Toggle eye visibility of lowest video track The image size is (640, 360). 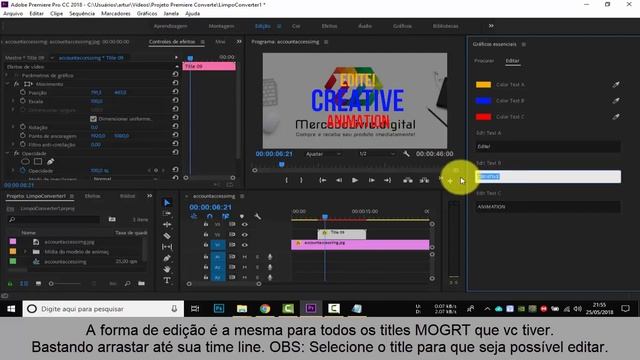(244, 245)
